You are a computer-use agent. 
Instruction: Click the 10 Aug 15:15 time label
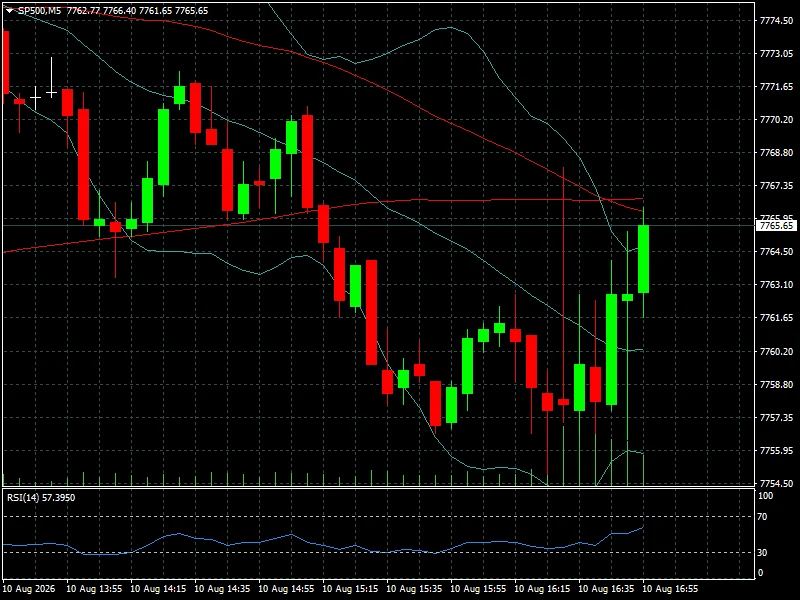point(350,589)
